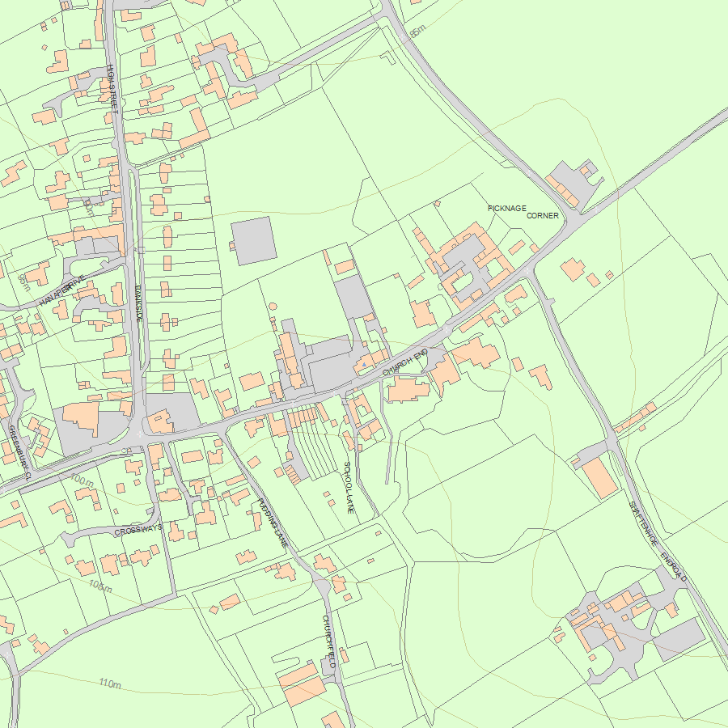728x728 pixels.
Task: Click the blue triangle church symbol
Action: point(365,365)
